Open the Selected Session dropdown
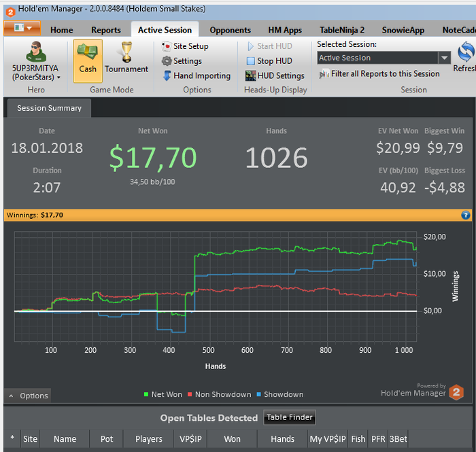 (x=444, y=58)
